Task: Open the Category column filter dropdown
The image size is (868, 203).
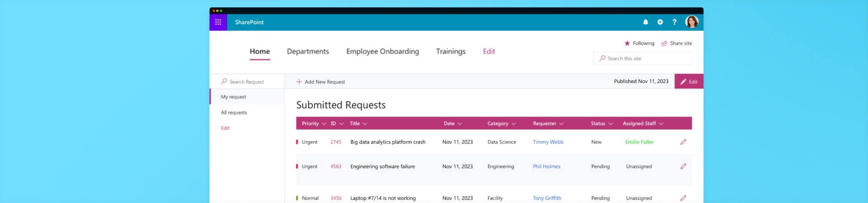Action: (x=514, y=124)
